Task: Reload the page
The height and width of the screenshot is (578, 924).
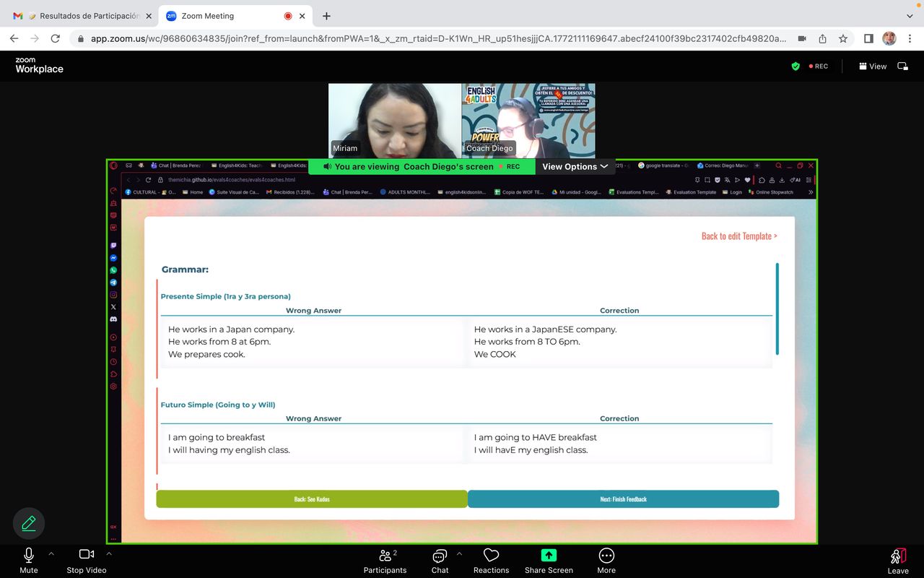Action: point(55,38)
